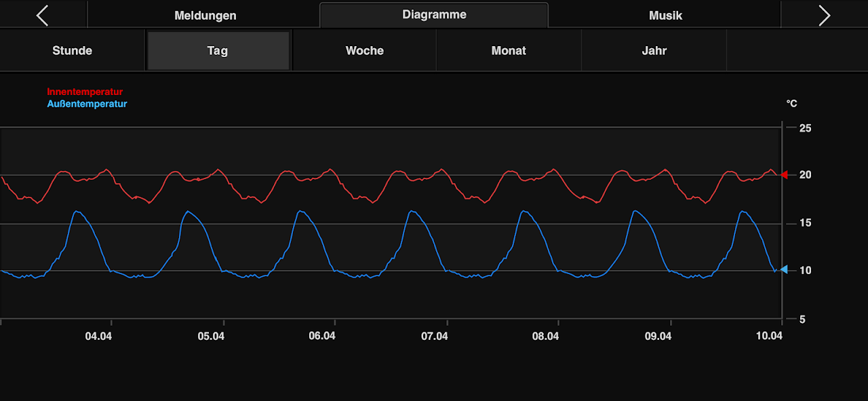Viewport: 868px width, 401px height.
Task: Select the Tag time range
Action: click(218, 51)
